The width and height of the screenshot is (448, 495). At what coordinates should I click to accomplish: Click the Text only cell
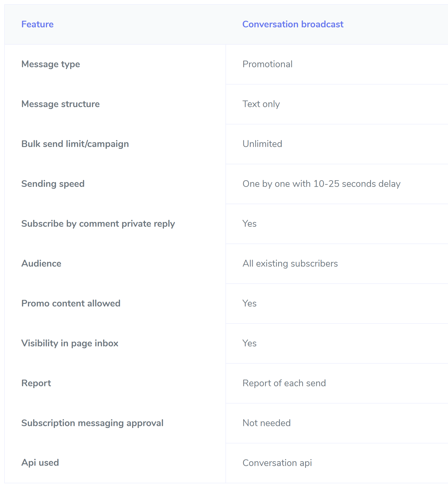point(261,104)
